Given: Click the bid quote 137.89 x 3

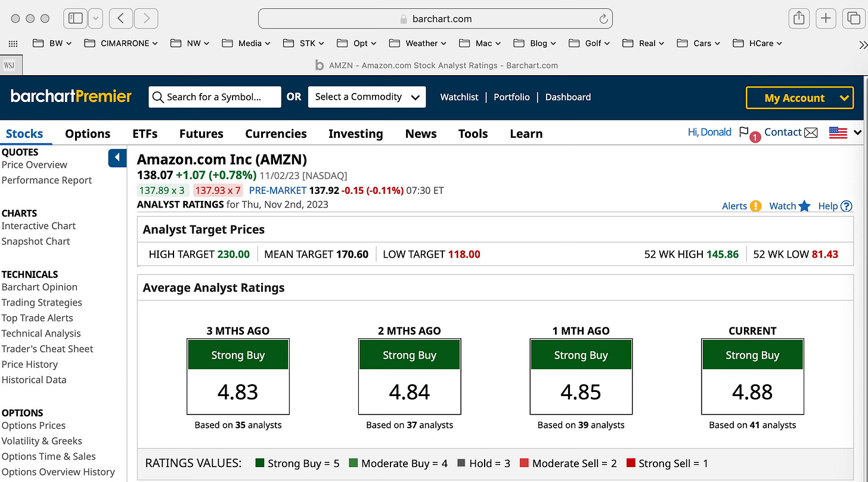Looking at the screenshot, I should [x=163, y=190].
